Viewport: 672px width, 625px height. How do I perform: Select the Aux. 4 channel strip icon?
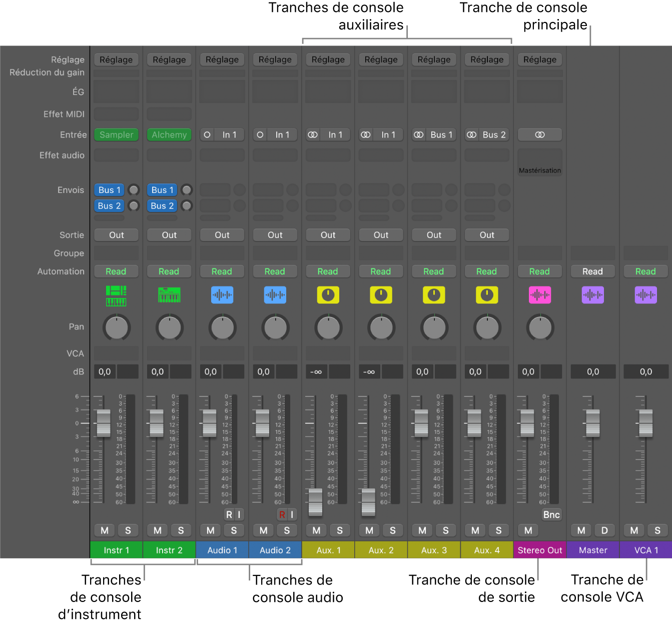click(487, 295)
